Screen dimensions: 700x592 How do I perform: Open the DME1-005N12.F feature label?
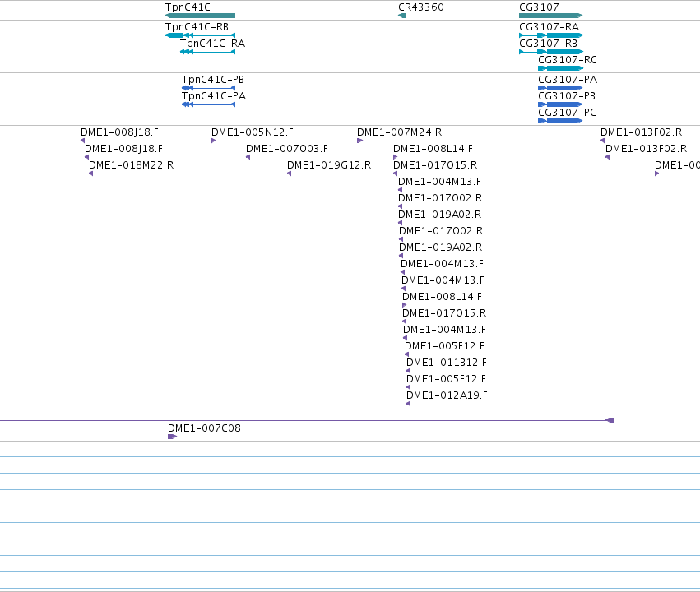[x=253, y=132]
